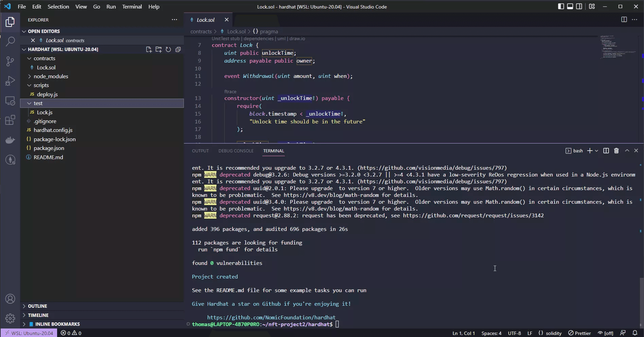The image size is (644, 337).
Task: Click the New Folder icon in Explorer
Action: click(x=158, y=49)
